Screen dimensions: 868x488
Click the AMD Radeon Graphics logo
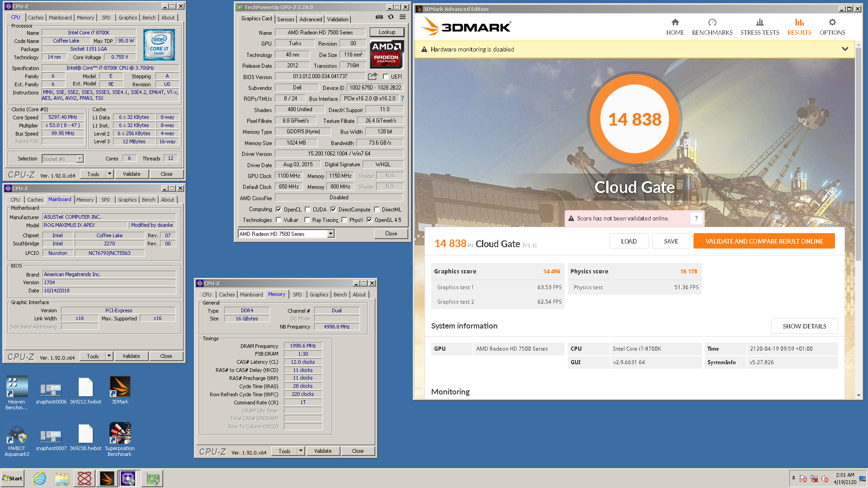point(387,54)
